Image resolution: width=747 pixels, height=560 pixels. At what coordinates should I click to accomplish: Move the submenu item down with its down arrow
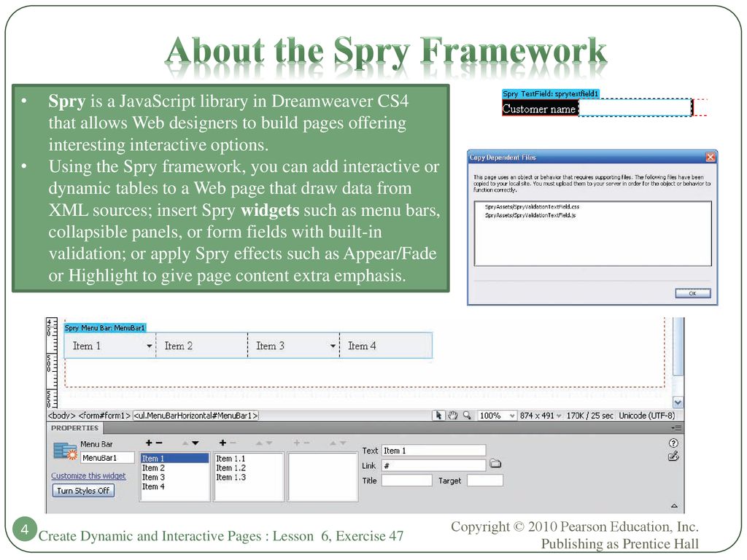click(268, 443)
